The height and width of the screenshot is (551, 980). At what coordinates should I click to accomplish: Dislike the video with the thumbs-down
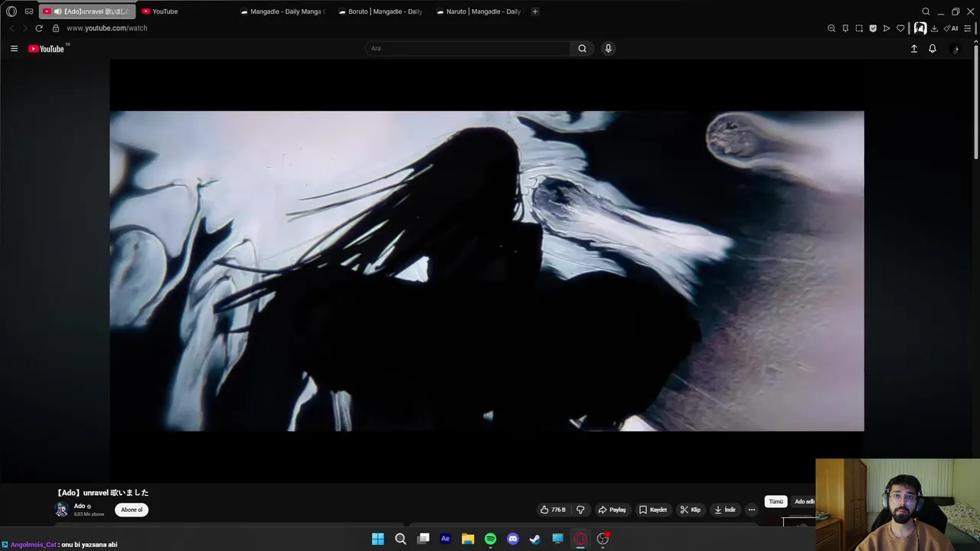click(580, 510)
